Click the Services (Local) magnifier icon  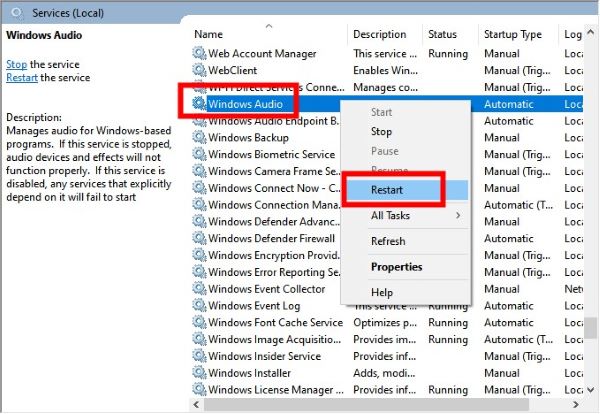17,13
